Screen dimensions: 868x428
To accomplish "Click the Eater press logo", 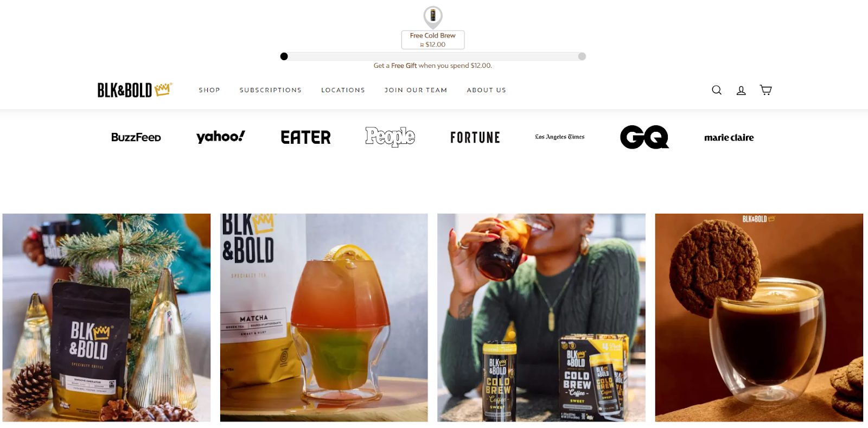I will coord(305,137).
